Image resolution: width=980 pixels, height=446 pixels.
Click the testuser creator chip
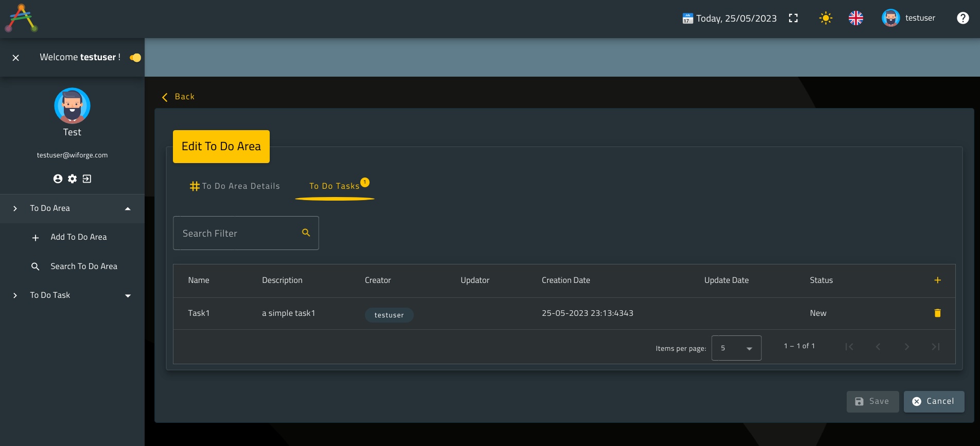(x=389, y=315)
